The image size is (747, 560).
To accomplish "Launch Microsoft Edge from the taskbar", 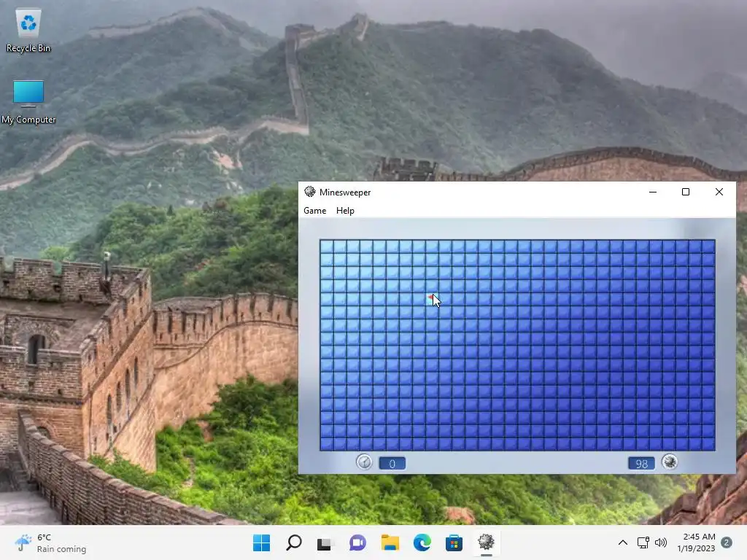I will 422,542.
